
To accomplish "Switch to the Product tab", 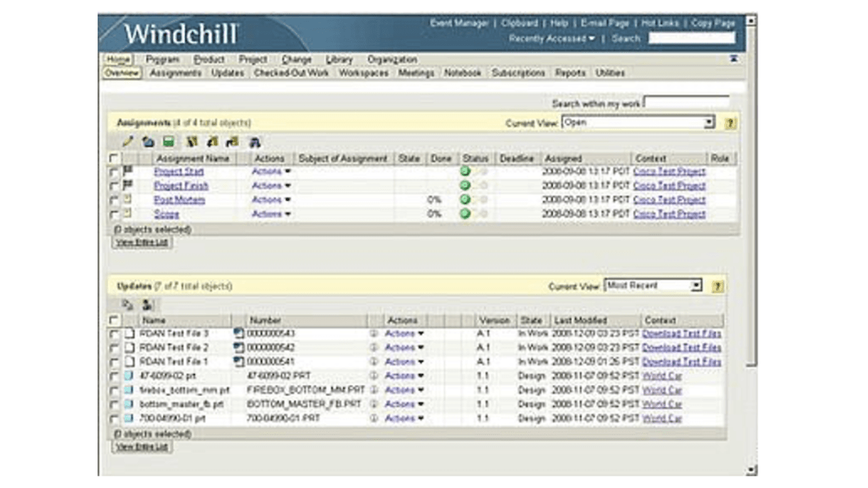I will [x=209, y=60].
